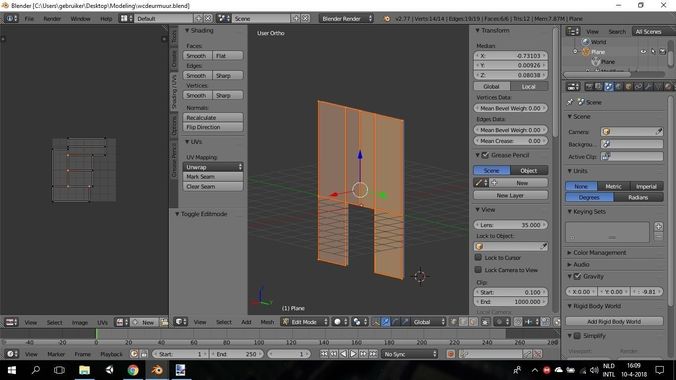Open the Material properties tab icon
The width and height of the screenshot is (676, 380).
point(668,87)
